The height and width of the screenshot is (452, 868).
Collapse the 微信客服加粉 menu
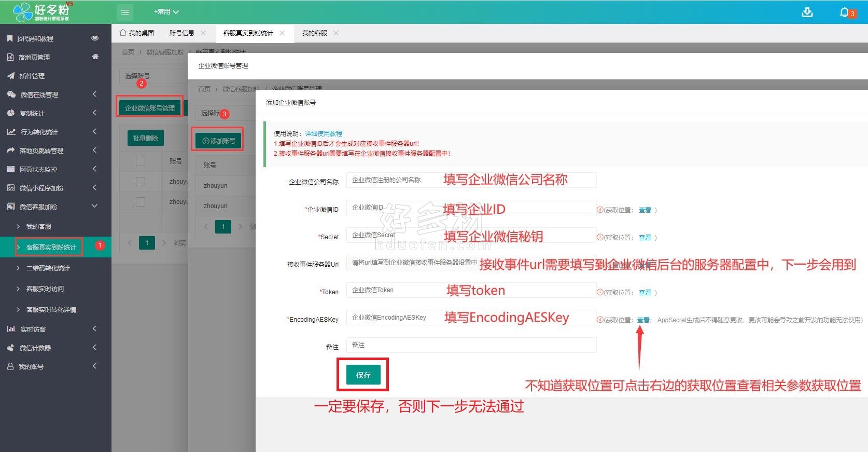click(x=94, y=206)
